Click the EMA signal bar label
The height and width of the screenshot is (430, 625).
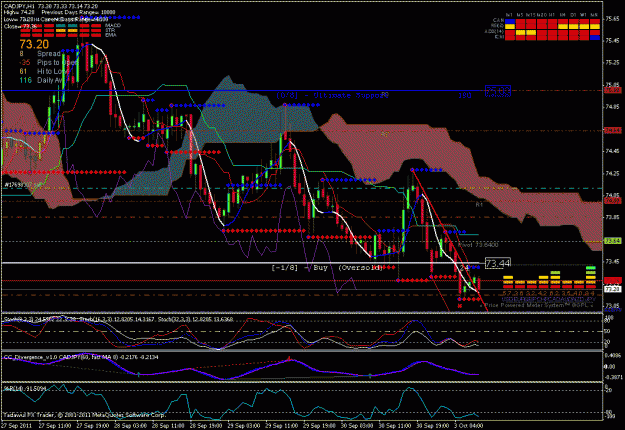110,35
